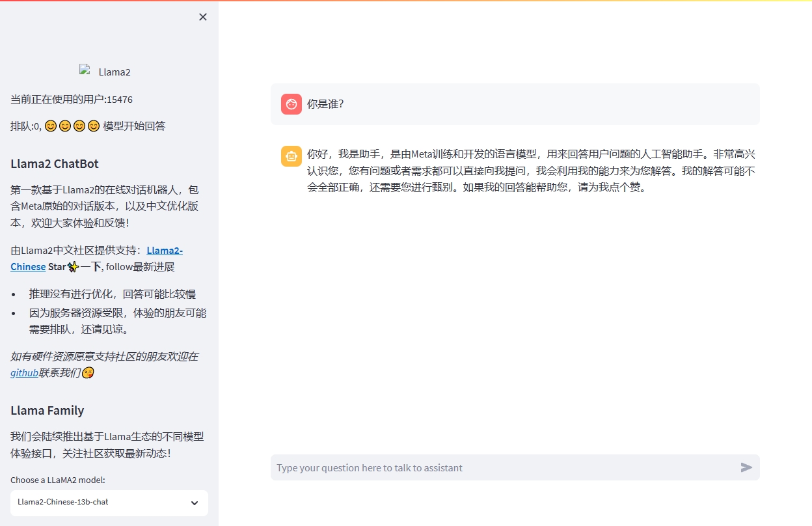Open the Llama2-Chinese community link
Viewport: 812px width, 526px height.
(165, 250)
